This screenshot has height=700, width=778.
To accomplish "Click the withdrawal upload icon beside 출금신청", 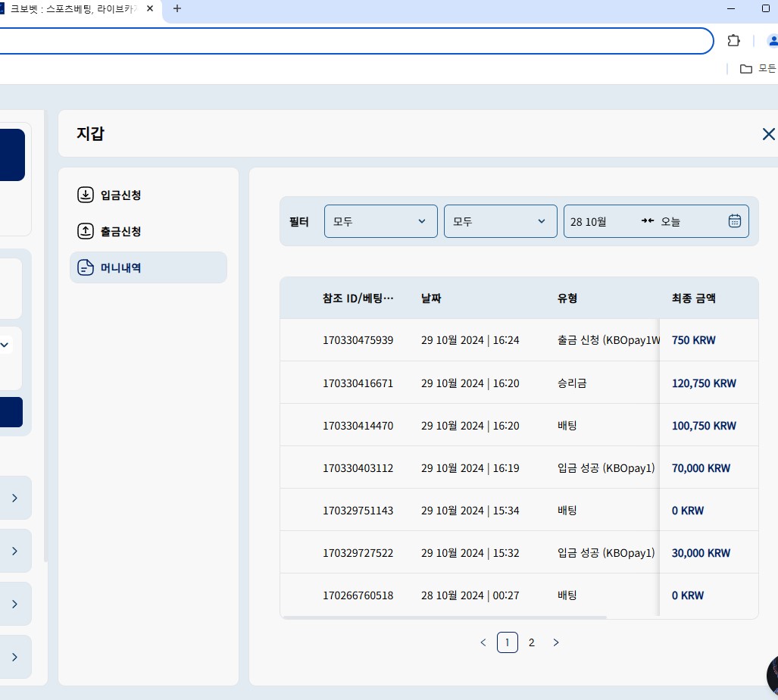I will click(86, 231).
